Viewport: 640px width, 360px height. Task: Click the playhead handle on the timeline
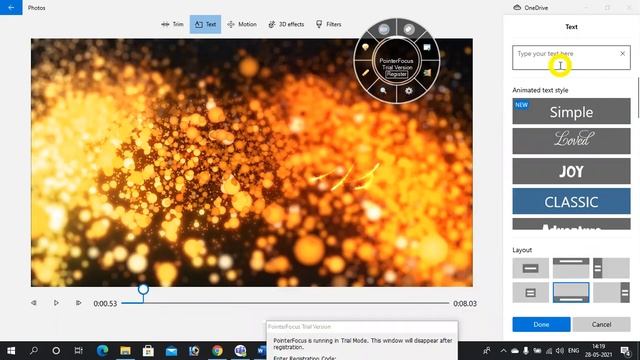coord(143,290)
